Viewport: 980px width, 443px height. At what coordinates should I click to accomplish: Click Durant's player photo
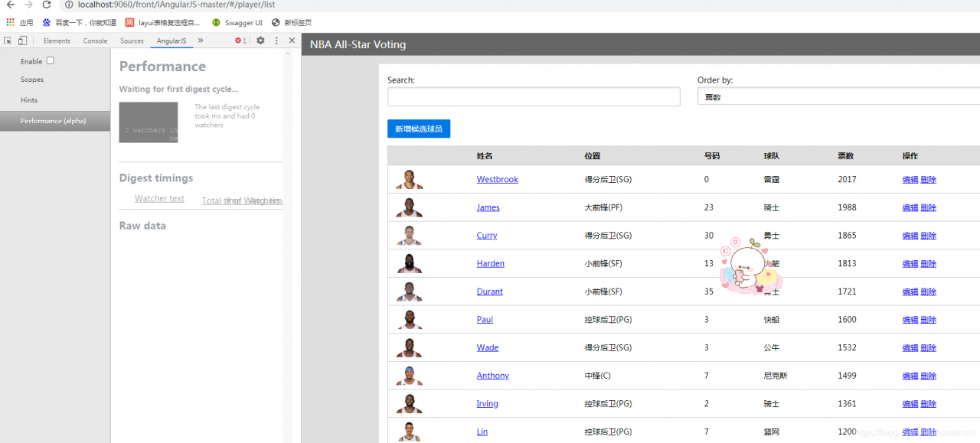(x=410, y=292)
